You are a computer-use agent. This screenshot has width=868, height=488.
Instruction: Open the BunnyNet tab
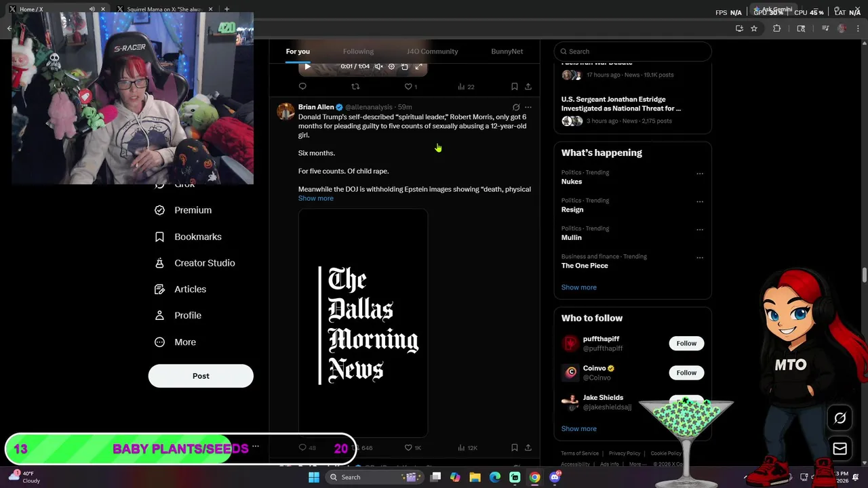point(507,52)
